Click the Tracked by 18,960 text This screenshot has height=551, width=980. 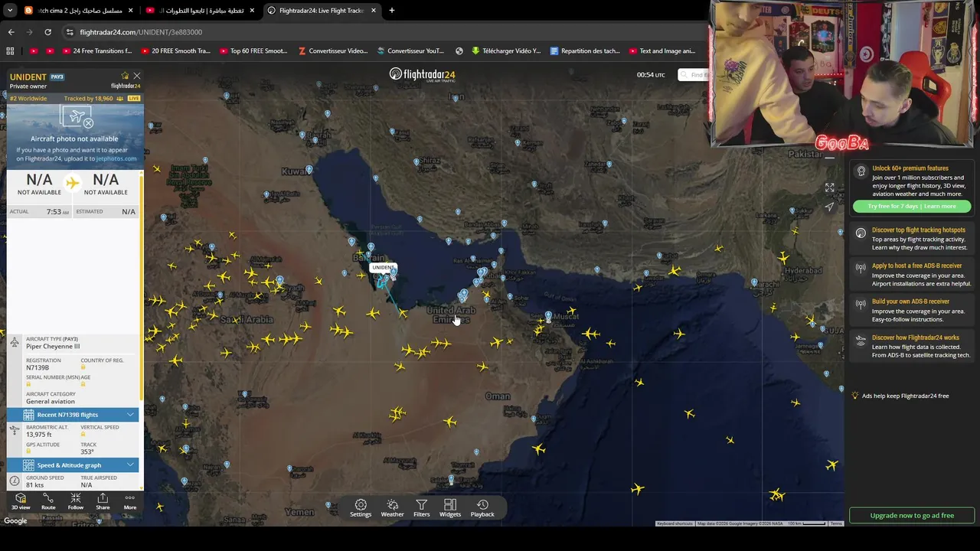88,99
